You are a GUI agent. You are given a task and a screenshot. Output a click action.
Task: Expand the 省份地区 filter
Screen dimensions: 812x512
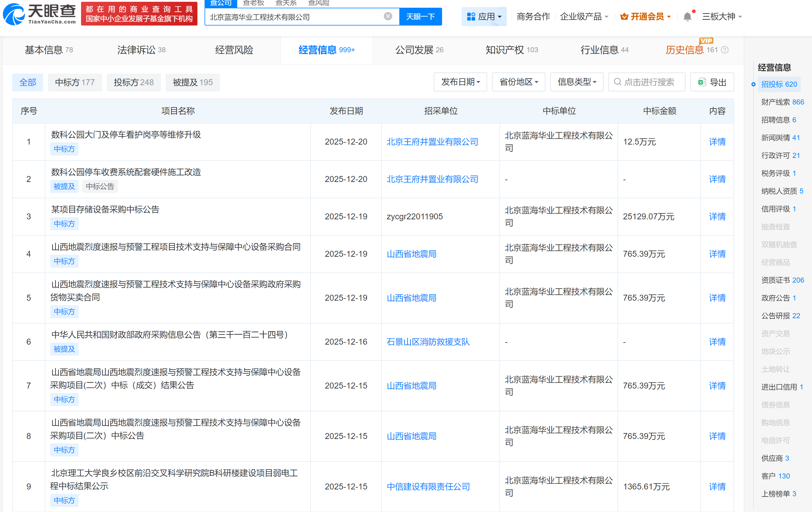[x=518, y=82]
